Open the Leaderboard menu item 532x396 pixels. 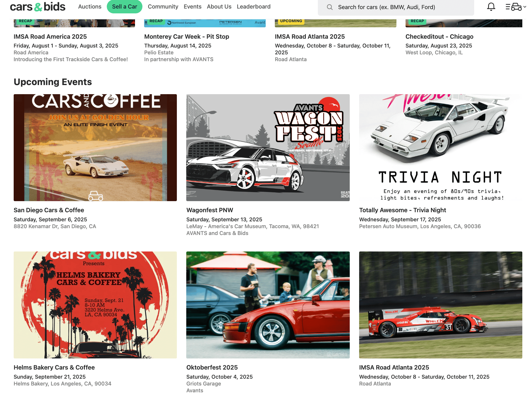[253, 7]
